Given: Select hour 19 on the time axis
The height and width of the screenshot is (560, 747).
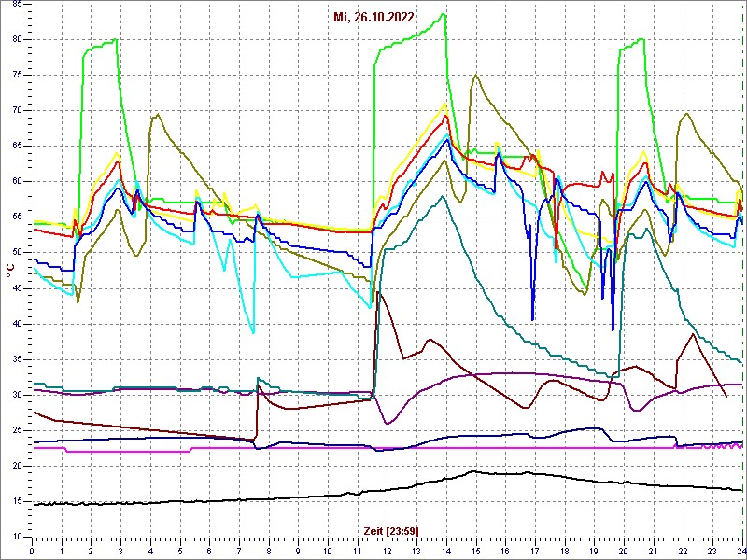Looking at the screenshot, I should pos(594,551).
